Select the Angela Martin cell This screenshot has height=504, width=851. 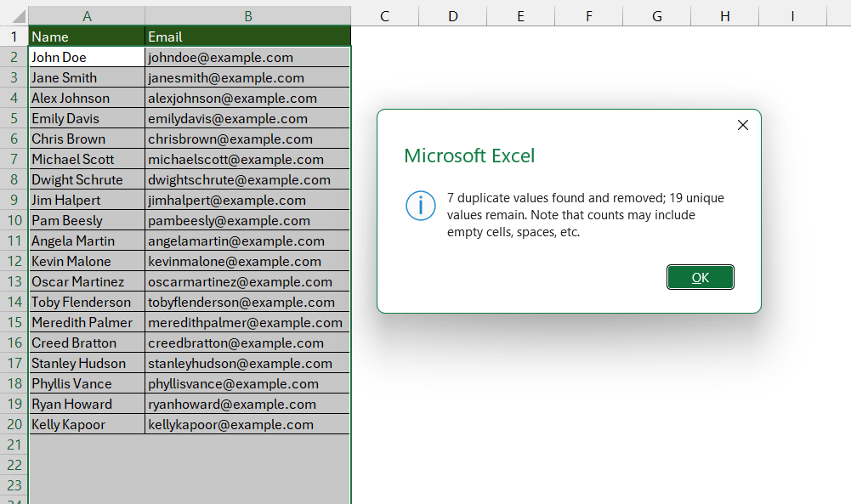tap(87, 241)
